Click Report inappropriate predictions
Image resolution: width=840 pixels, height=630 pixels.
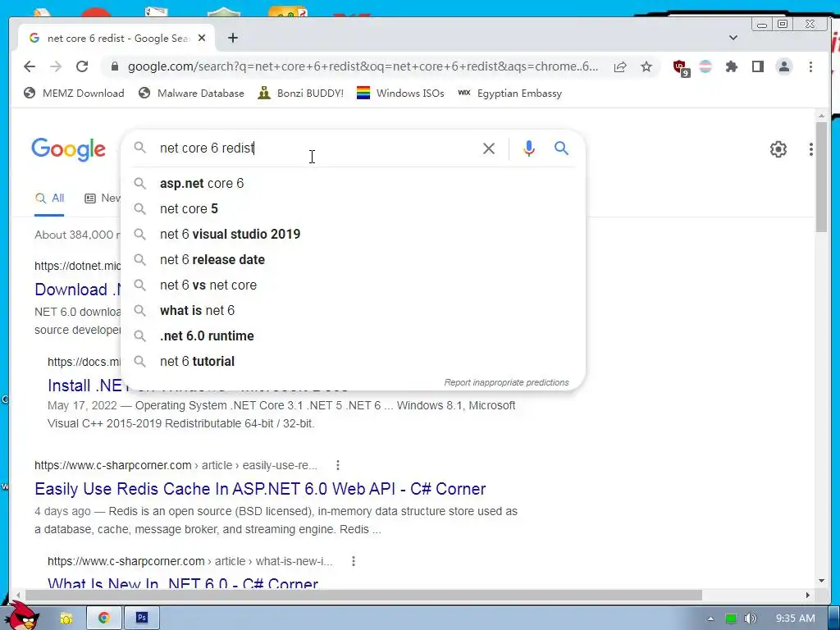506,382
